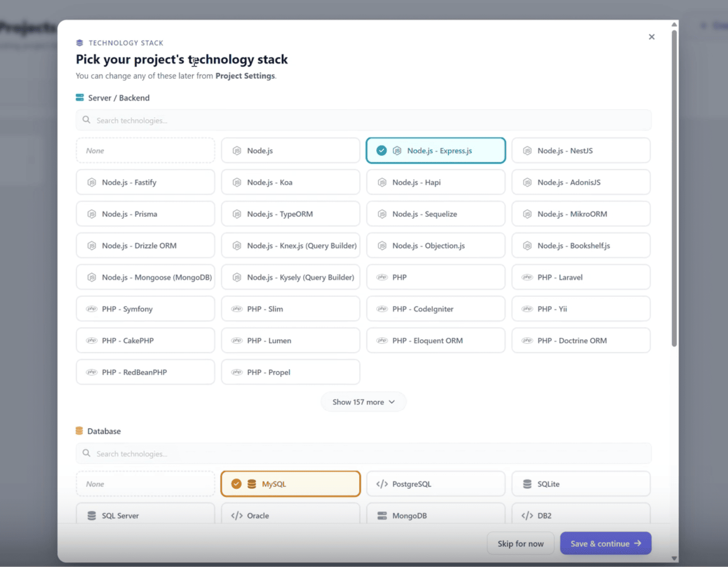Image resolution: width=728 pixels, height=567 pixels.
Task: Pick Node.js - Bookshelf.js option
Action: coord(581,245)
